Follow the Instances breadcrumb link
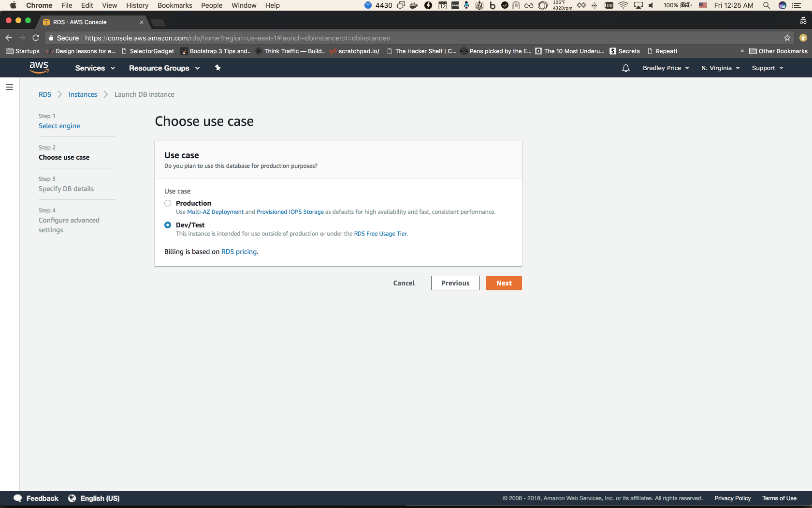This screenshot has width=812, height=508. [83, 94]
